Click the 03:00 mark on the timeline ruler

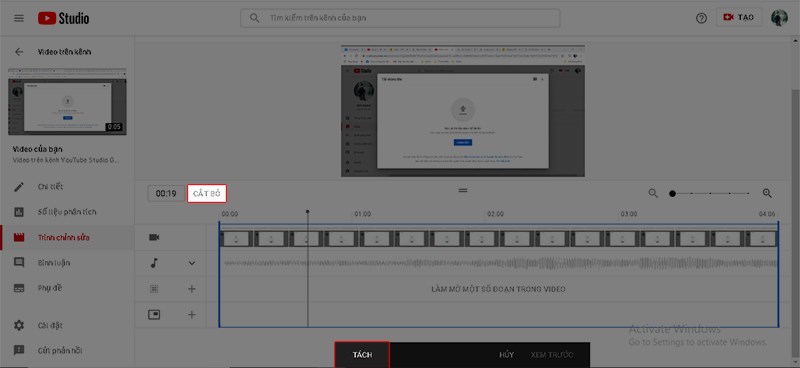tap(628, 214)
